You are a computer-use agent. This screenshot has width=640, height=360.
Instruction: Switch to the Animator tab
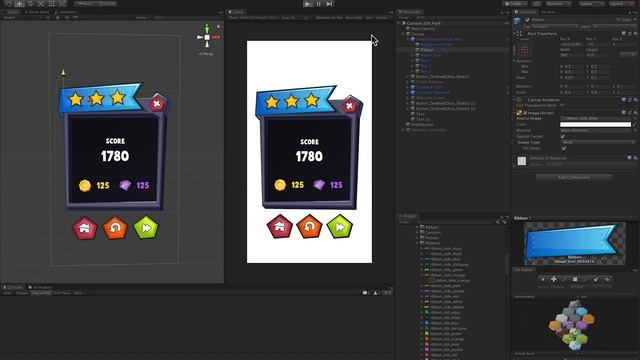pyautogui.click(x=66, y=12)
